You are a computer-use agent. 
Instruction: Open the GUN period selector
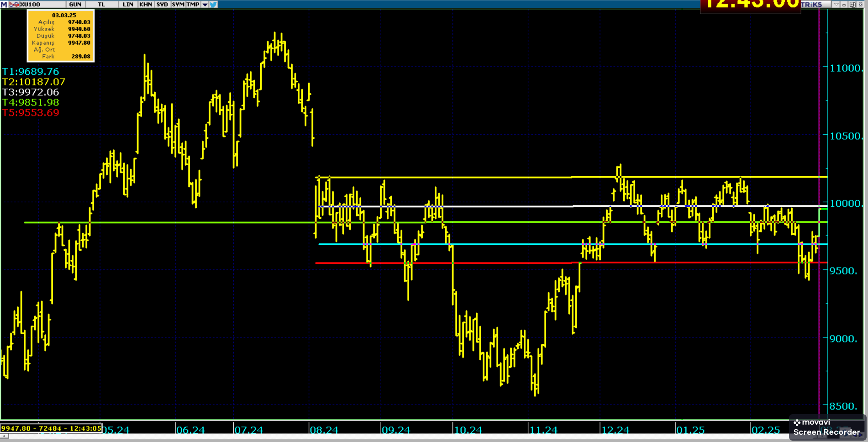(x=75, y=4)
